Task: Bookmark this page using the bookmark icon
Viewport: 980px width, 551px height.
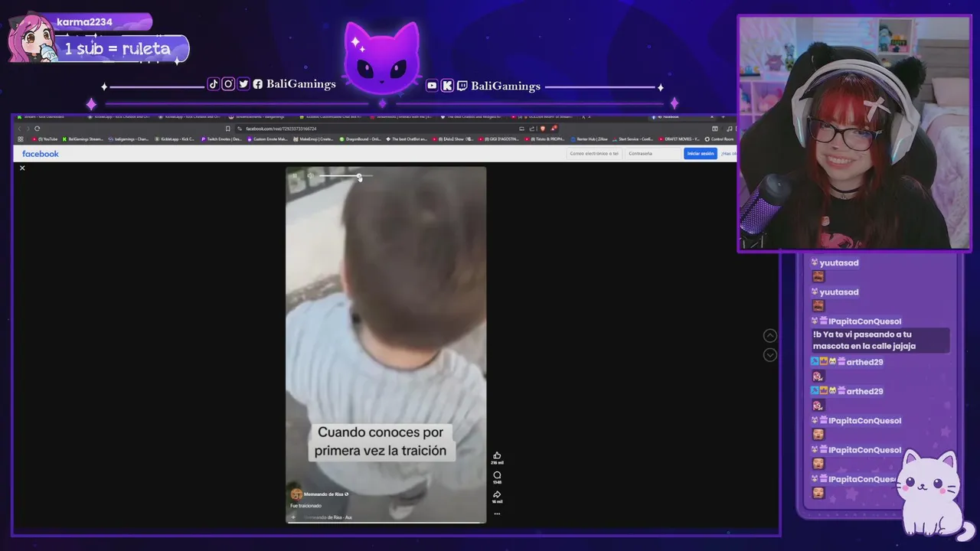Action: point(227,129)
